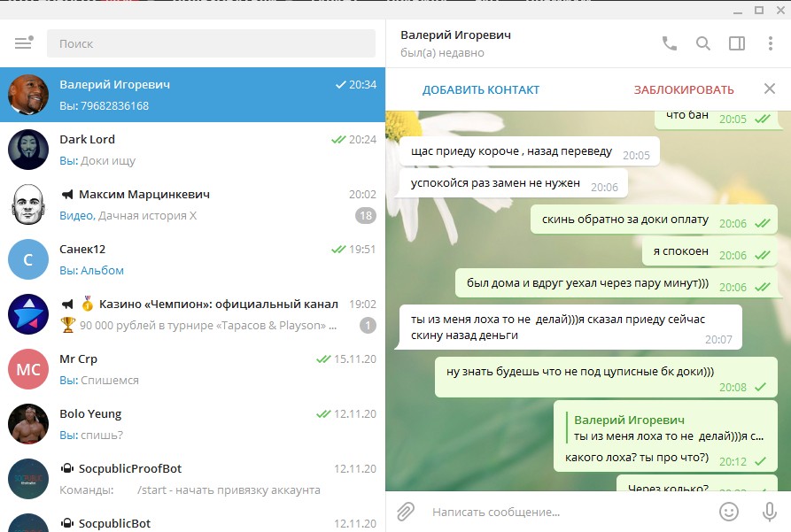Click the 'Вы: Доки ищу' preview
The image size is (791, 532).
[97, 161]
